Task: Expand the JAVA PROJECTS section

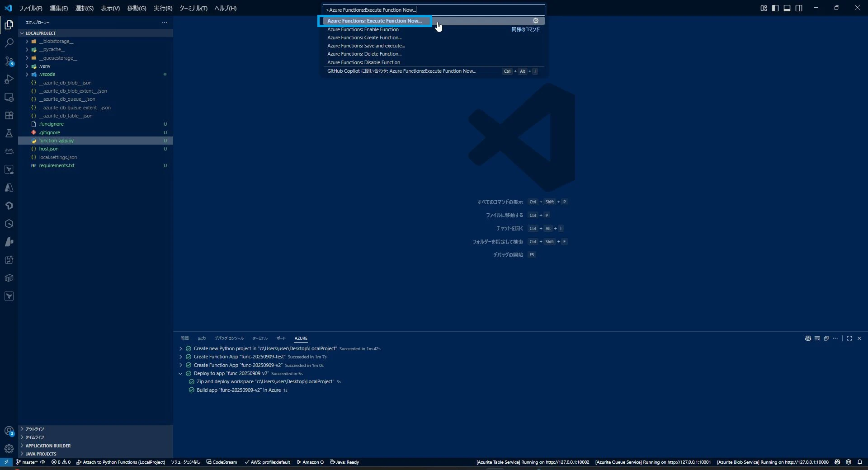Action: coord(96,454)
